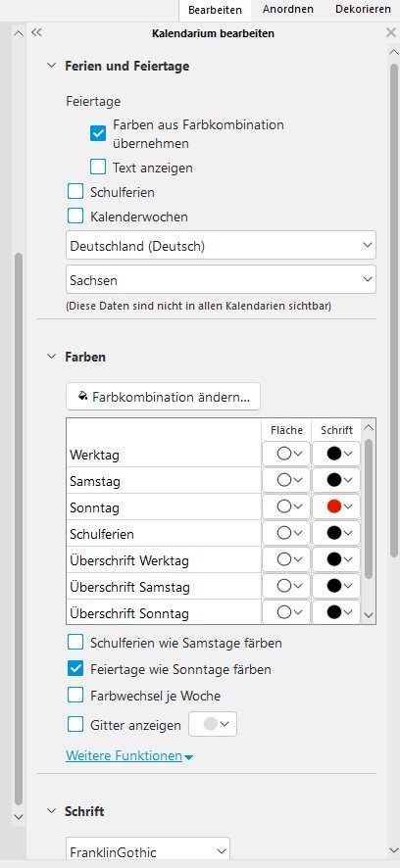Open Gitter anzeigen grey color dropdown
400x868 pixels.
click(213, 725)
